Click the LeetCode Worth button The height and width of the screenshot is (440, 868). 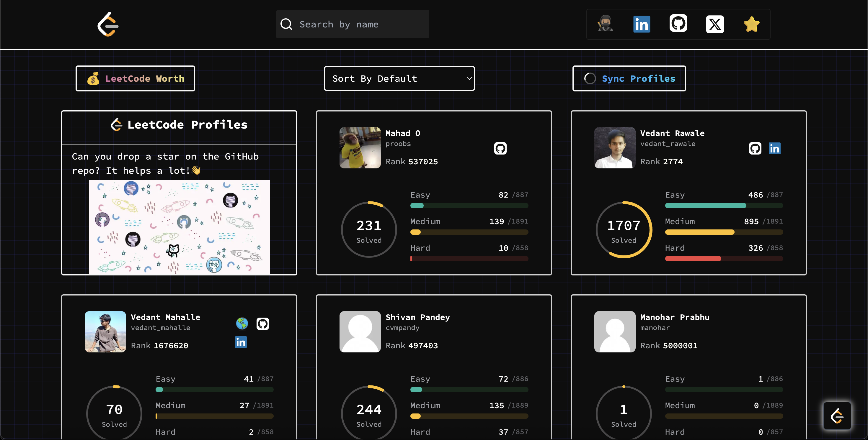click(x=135, y=78)
